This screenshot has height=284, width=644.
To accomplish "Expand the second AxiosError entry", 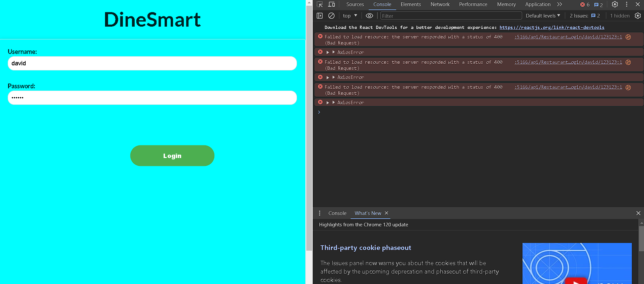I will [328, 77].
